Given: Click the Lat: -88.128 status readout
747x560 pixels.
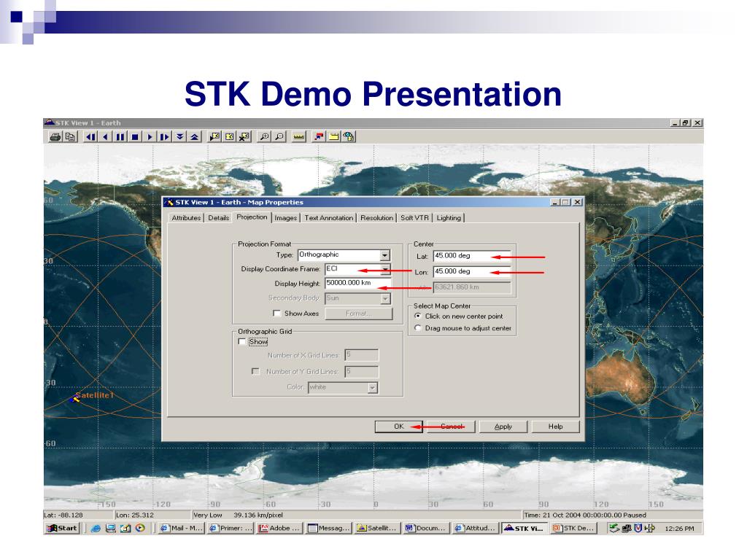Looking at the screenshot, I should click(63, 516).
